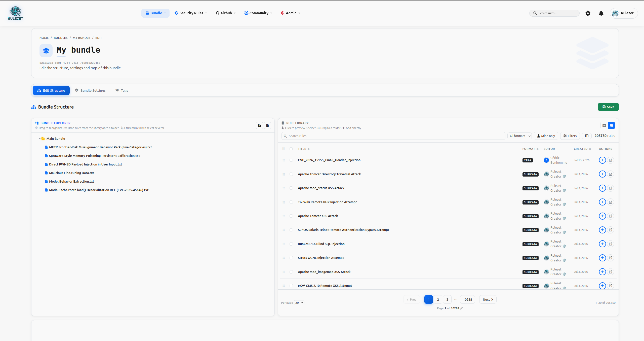Screen dimensions: 644x341
Task: Open the Per page selector
Action: tap(299, 303)
